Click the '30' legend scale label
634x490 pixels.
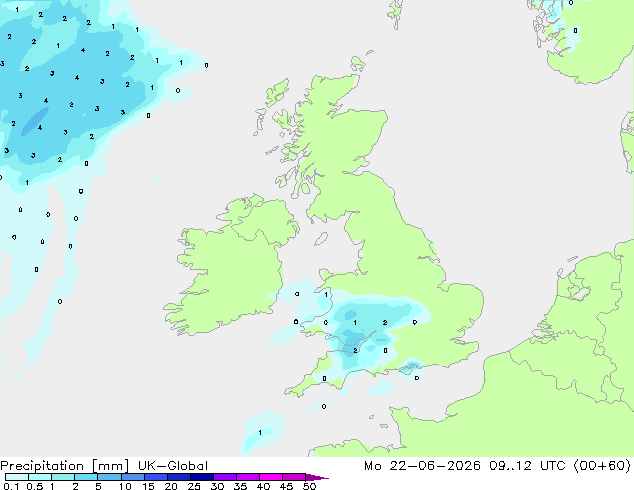pyautogui.click(x=217, y=486)
